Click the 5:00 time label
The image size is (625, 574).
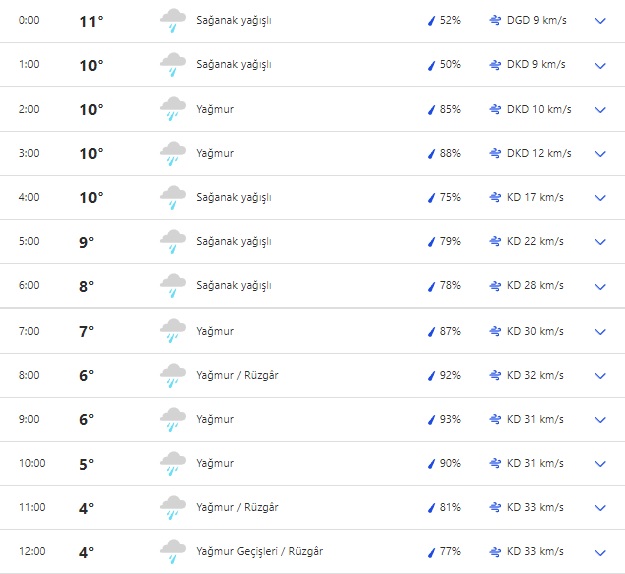29,241
